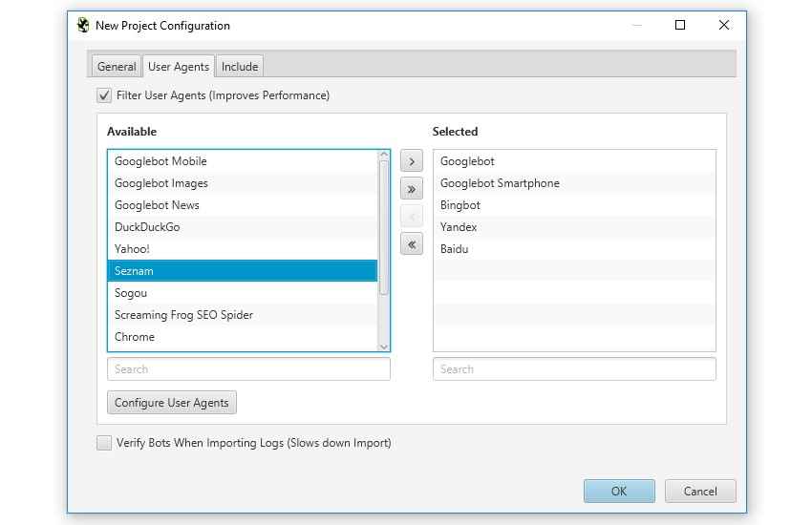Switch to the General tab
This screenshot has width=812, height=525.
117,66
